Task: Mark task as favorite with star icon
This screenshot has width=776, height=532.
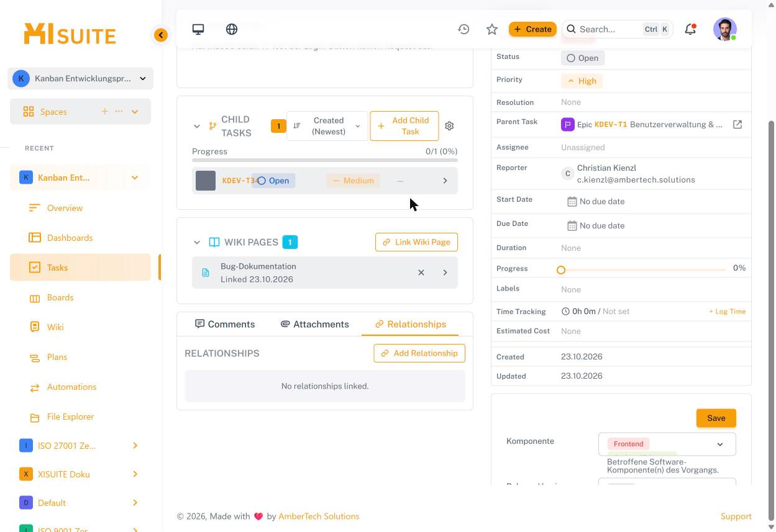Action: click(492, 29)
